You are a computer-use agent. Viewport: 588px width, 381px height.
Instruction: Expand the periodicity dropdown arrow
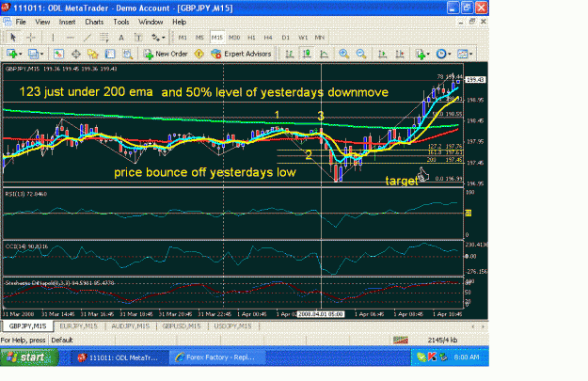(x=450, y=54)
